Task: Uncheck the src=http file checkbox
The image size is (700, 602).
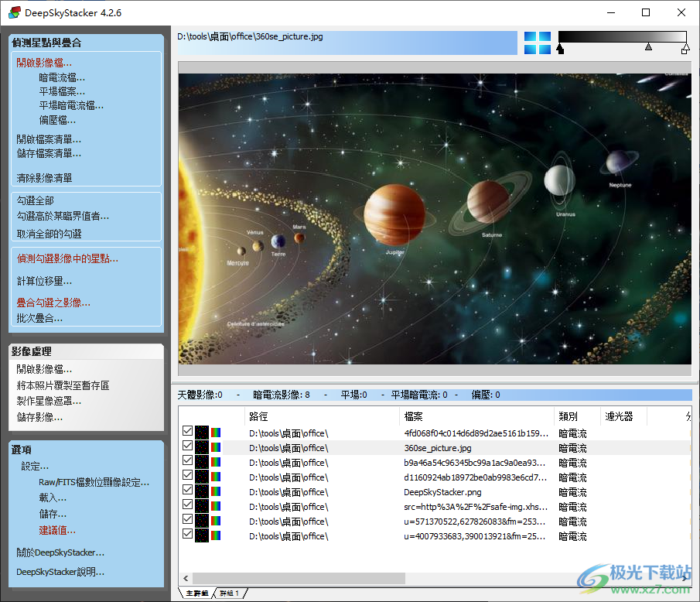Action: 187,505
